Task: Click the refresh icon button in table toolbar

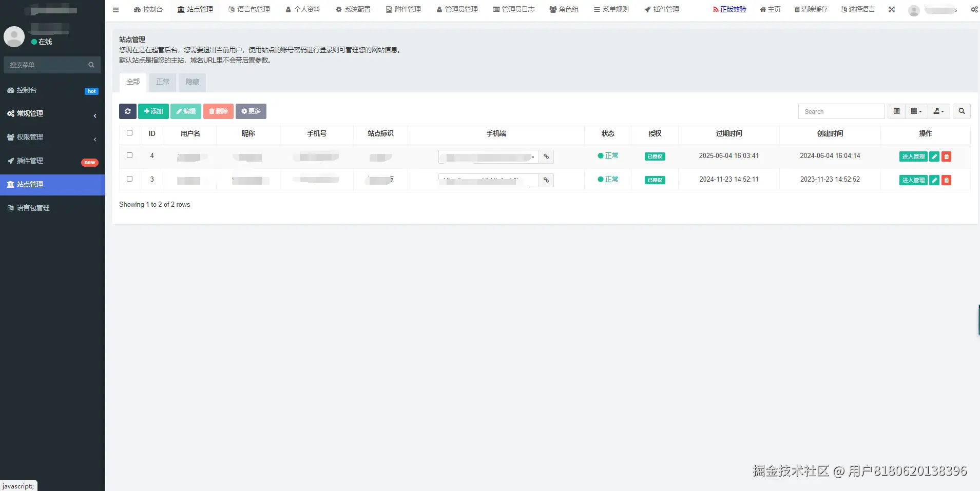Action: click(x=128, y=111)
